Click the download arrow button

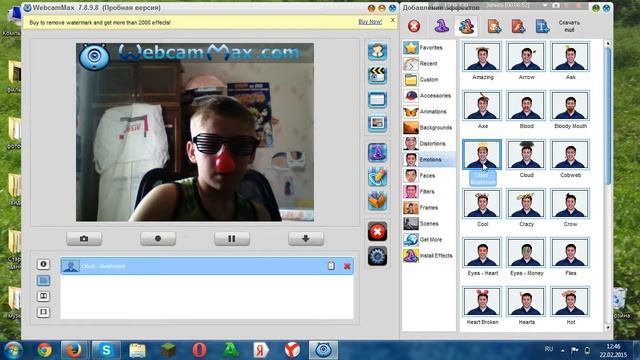(306, 238)
